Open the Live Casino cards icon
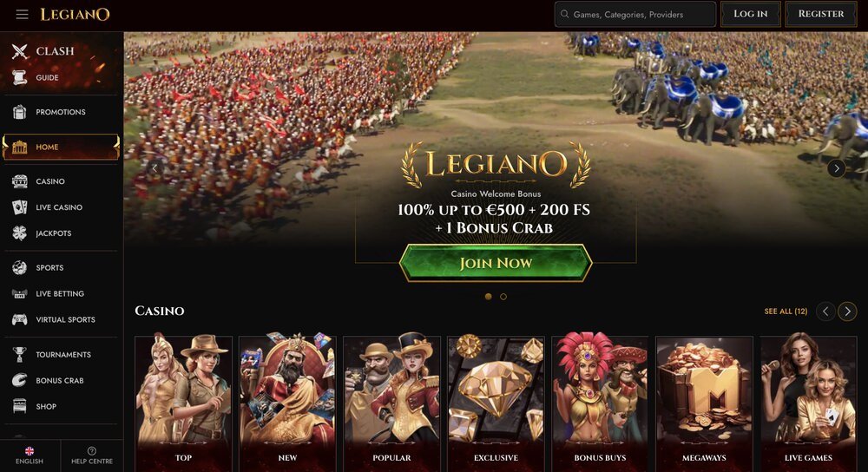 click(x=20, y=207)
